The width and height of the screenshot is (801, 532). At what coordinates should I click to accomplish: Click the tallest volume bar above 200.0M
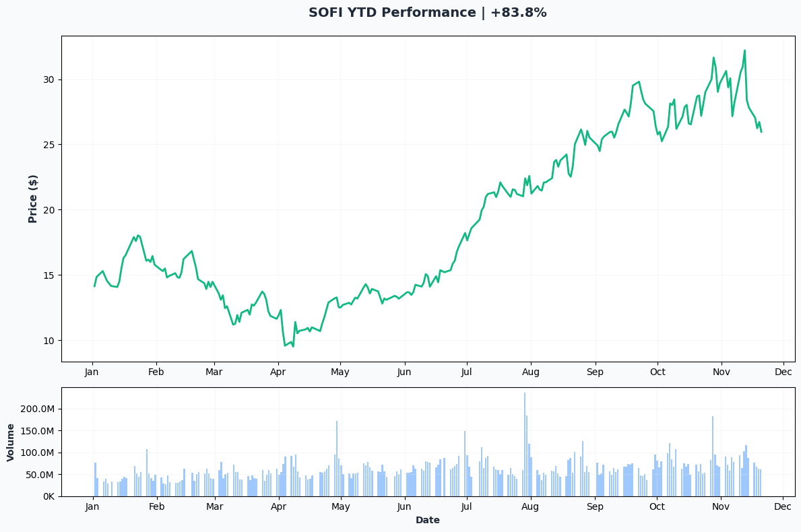coord(525,444)
